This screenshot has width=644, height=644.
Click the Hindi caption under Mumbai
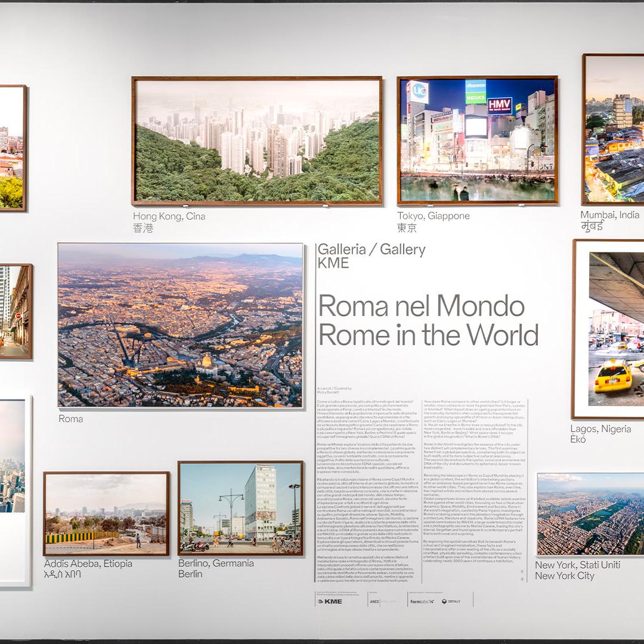[592, 226]
